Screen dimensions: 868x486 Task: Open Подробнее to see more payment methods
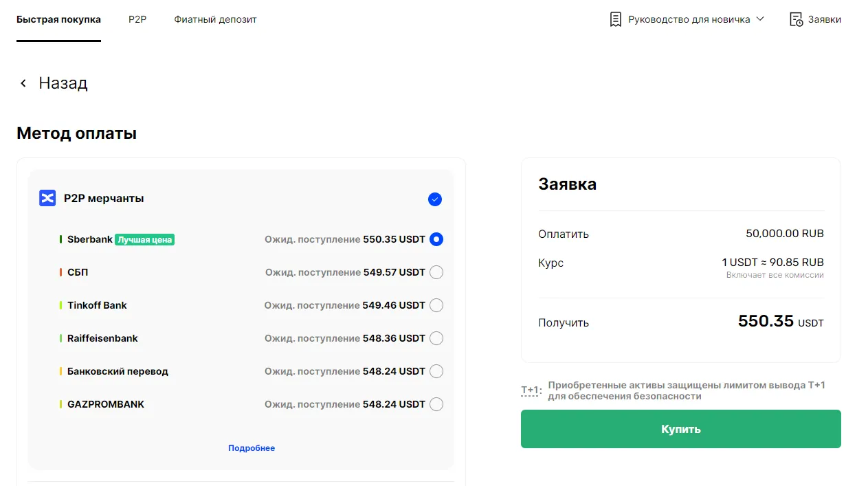coord(252,448)
